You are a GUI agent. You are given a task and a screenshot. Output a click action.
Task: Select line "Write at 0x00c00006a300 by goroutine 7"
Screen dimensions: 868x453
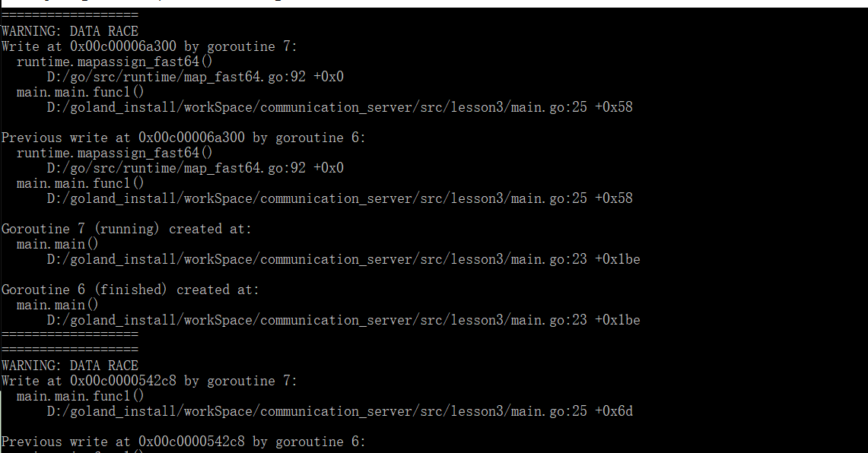149,46
